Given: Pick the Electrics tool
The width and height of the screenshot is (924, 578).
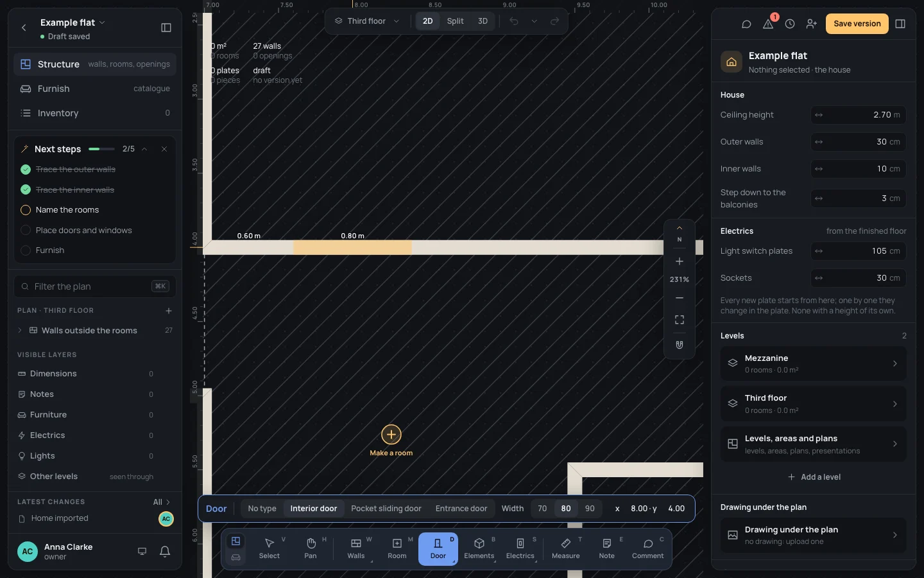Looking at the screenshot, I should tap(520, 549).
